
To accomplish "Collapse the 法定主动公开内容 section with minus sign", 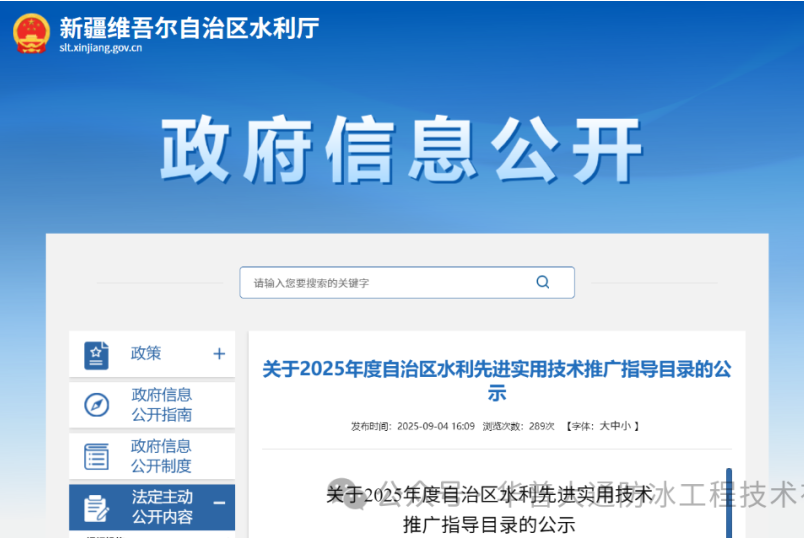I will coord(219,504).
